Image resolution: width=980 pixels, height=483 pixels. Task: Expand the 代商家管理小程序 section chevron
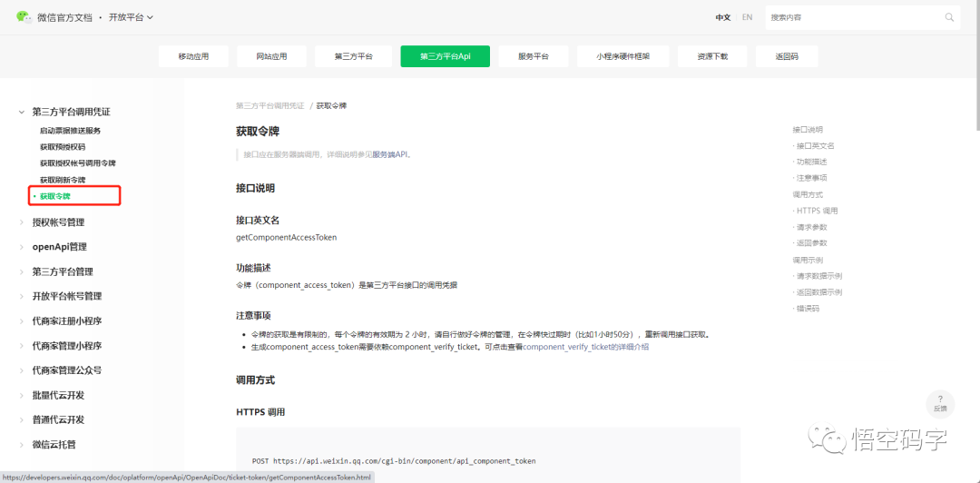point(21,345)
